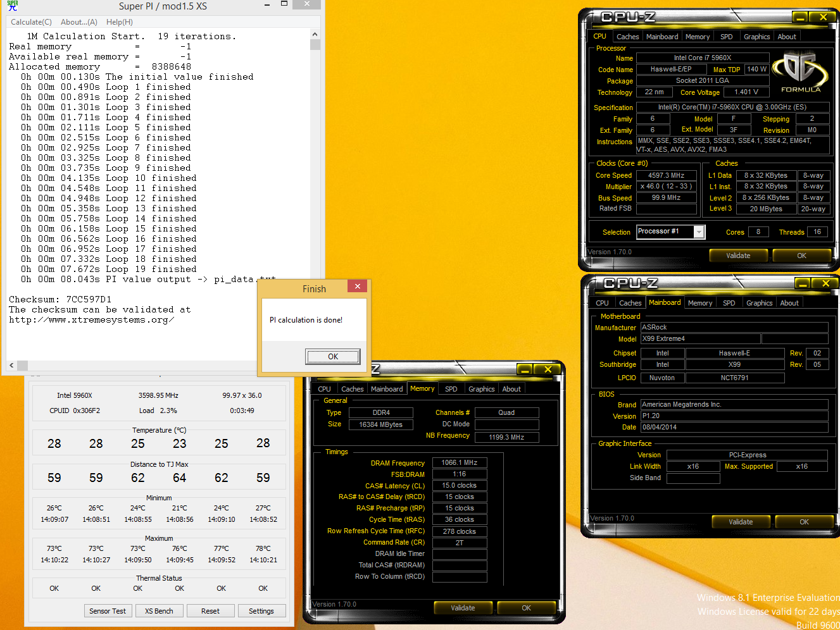840x630 pixels.
Task: Click the checksum line 7CC597D1
Action: coord(60,299)
